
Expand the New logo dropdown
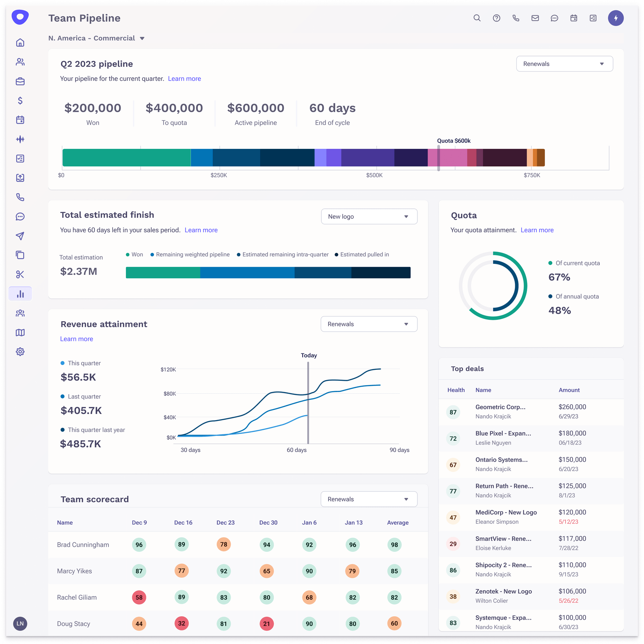pos(369,216)
